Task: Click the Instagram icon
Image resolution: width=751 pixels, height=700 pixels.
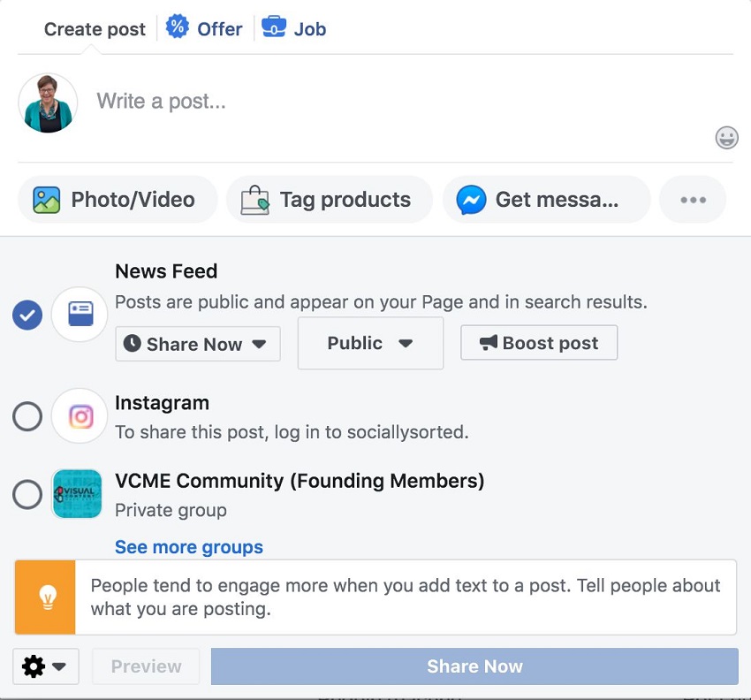Action: (79, 416)
